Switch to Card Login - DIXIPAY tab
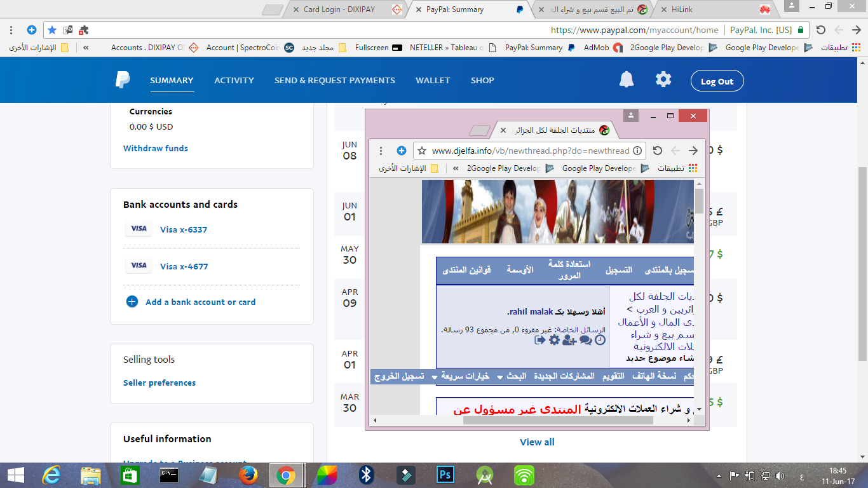Viewport: 868px width, 488px height. pos(348,10)
